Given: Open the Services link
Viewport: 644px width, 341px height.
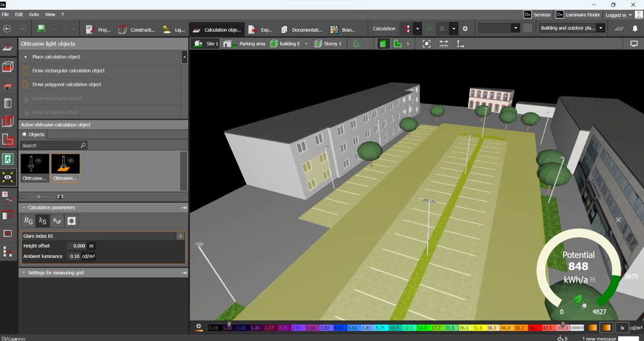Looking at the screenshot, I should tap(537, 15).
